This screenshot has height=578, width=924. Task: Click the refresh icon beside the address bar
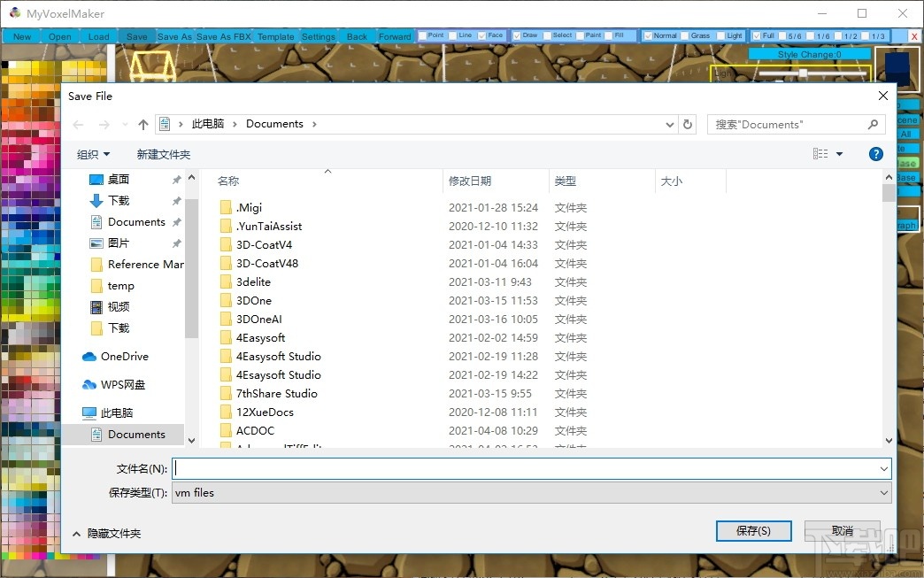click(x=688, y=124)
